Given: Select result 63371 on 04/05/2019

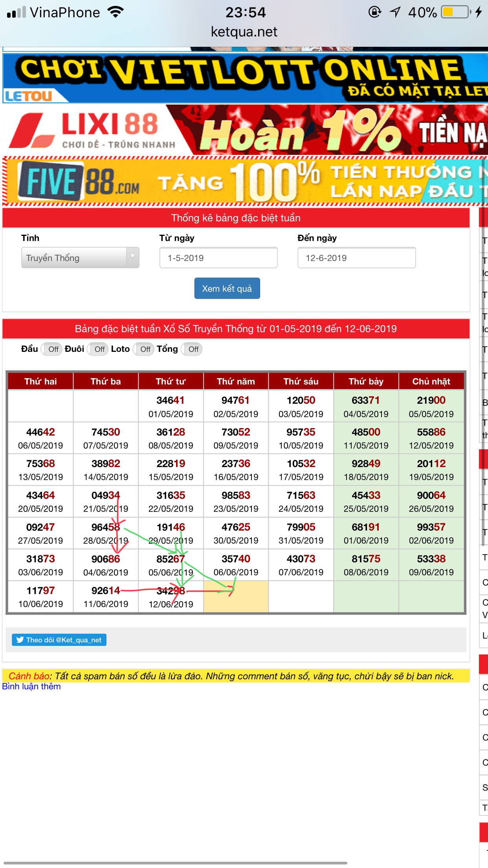Looking at the screenshot, I should (366, 406).
